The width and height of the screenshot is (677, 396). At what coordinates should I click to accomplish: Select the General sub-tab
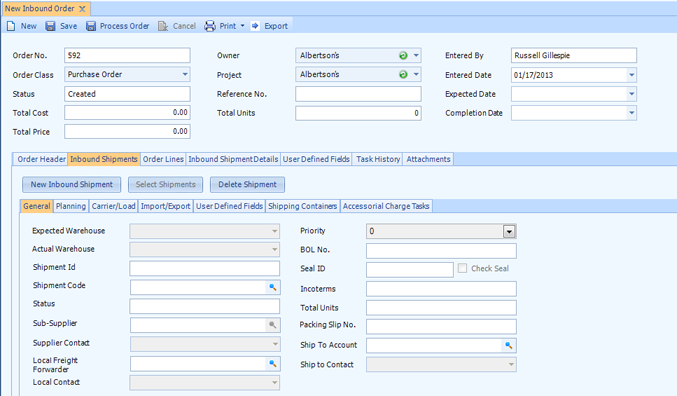click(37, 206)
